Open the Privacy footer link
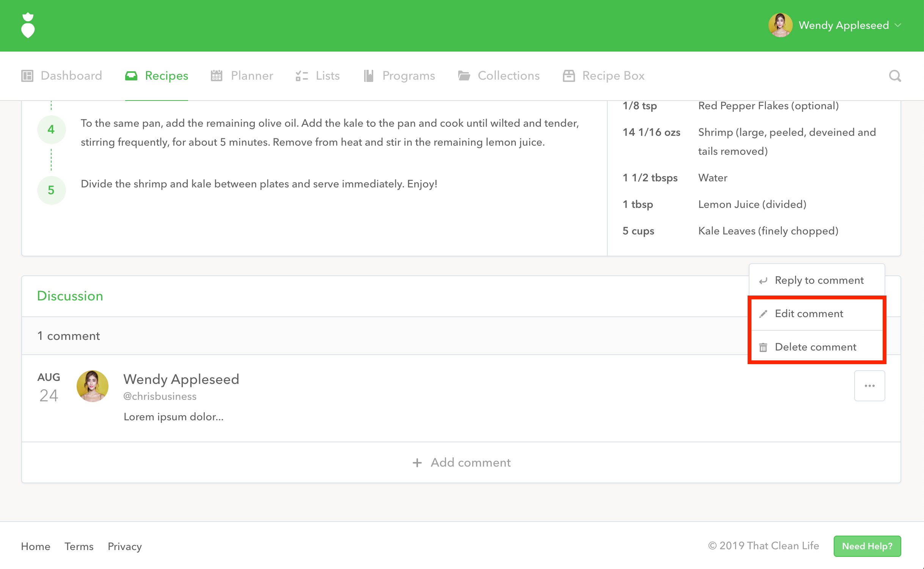Image resolution: width=924 pixels, height=569 pixels. pyautogui.click(x=124, y=546)
